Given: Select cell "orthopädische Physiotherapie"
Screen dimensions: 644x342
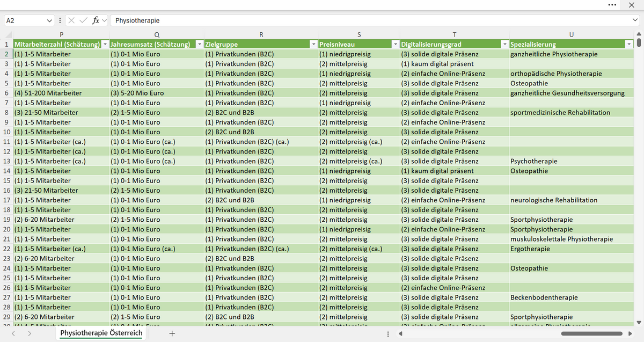Looking at the screenshot, I should point(571,74).
